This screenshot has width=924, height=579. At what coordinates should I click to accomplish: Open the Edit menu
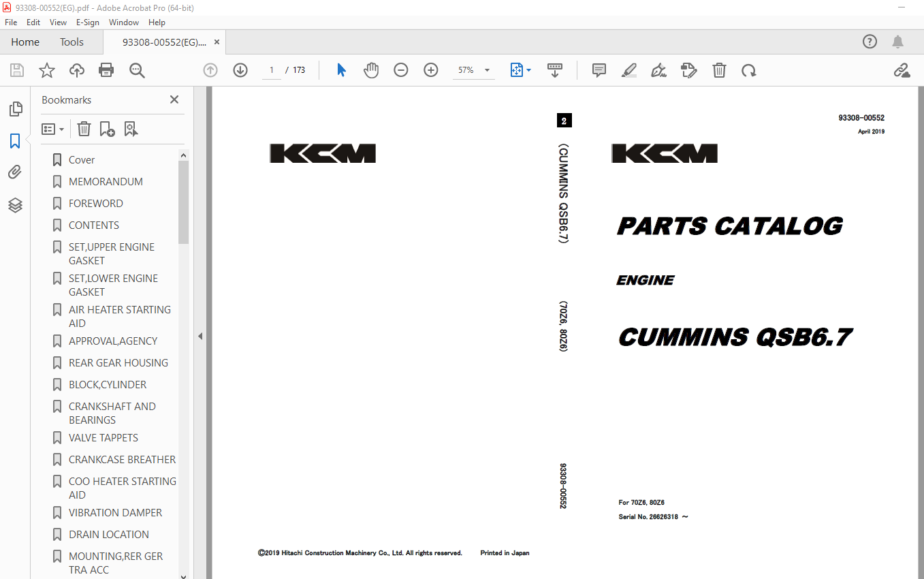click(x=33, y=22)
